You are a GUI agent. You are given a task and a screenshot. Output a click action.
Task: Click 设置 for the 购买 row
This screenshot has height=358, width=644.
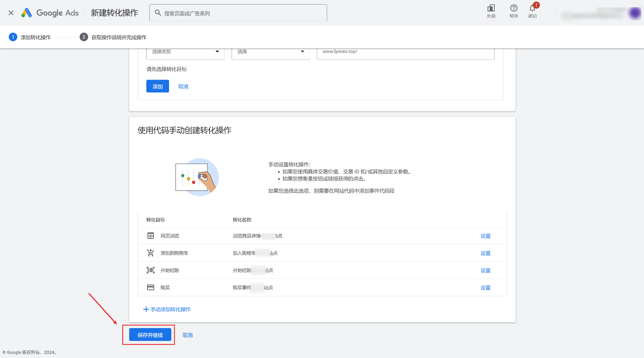pyautogui.click(x=485, y=288)
